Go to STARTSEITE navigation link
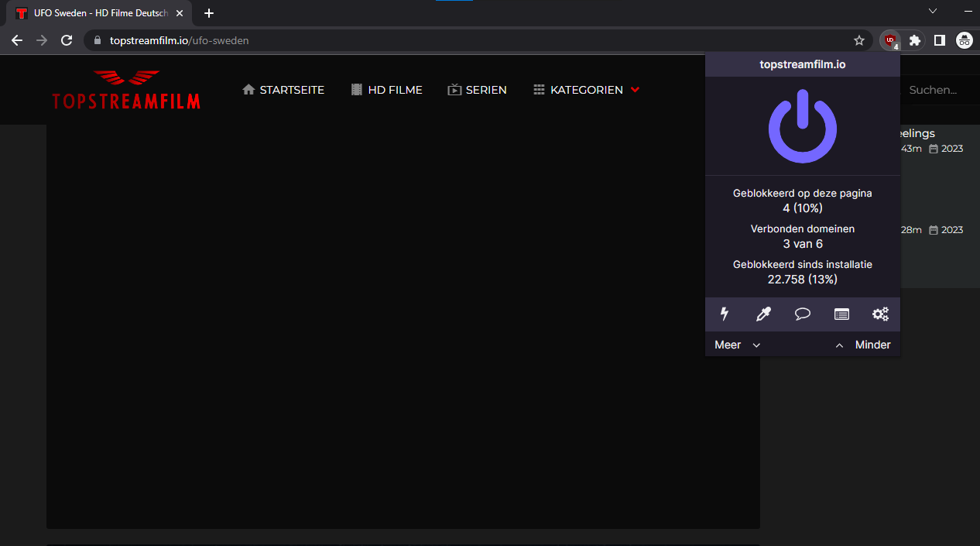 pyautogui.click(x=283, y=90)
